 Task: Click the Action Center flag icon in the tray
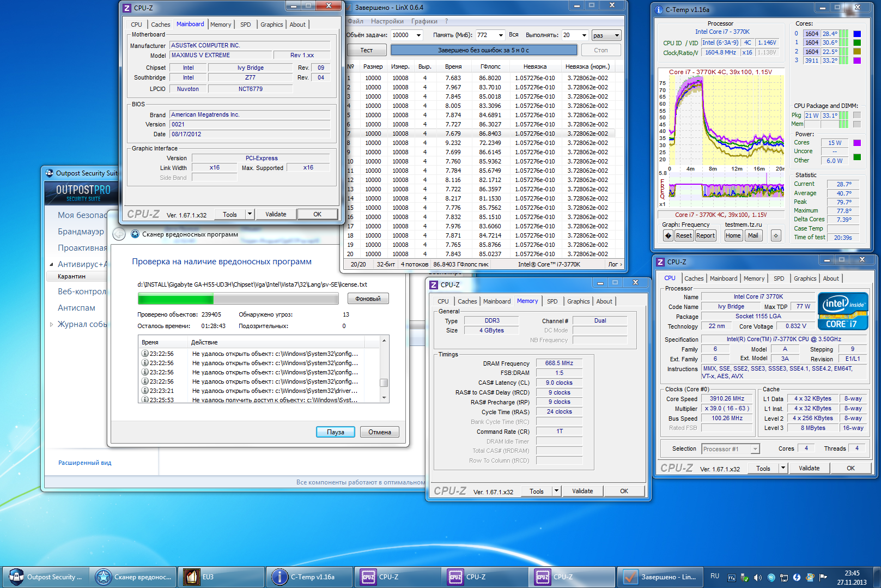click(x=823, y=577)
